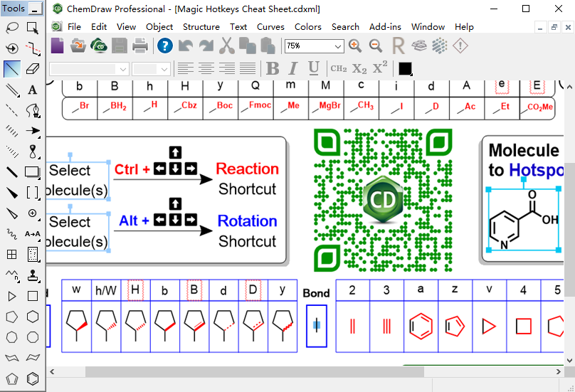Select the Solid Bond tool
The image size is (575, 392).
pos(12,69)
